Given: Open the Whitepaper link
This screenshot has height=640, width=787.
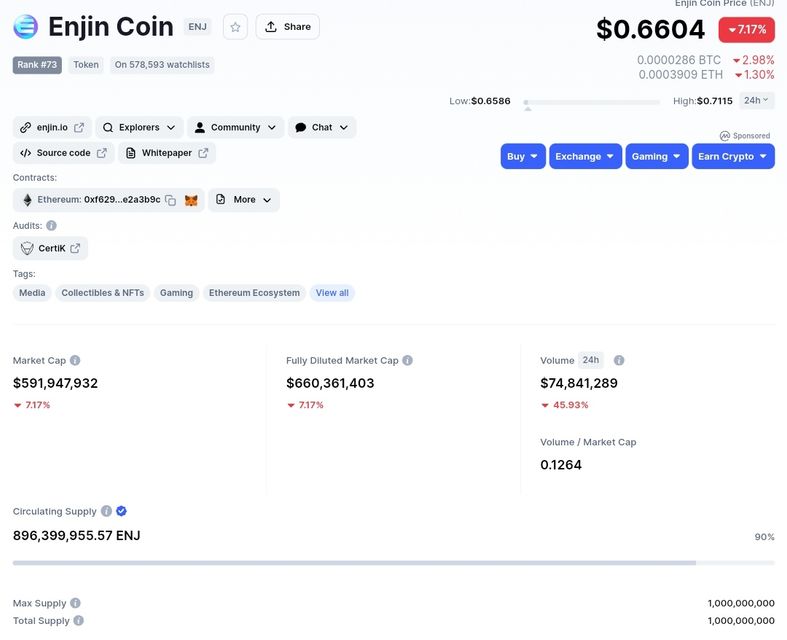Looking at the screenshot, I should click(167, 153).
